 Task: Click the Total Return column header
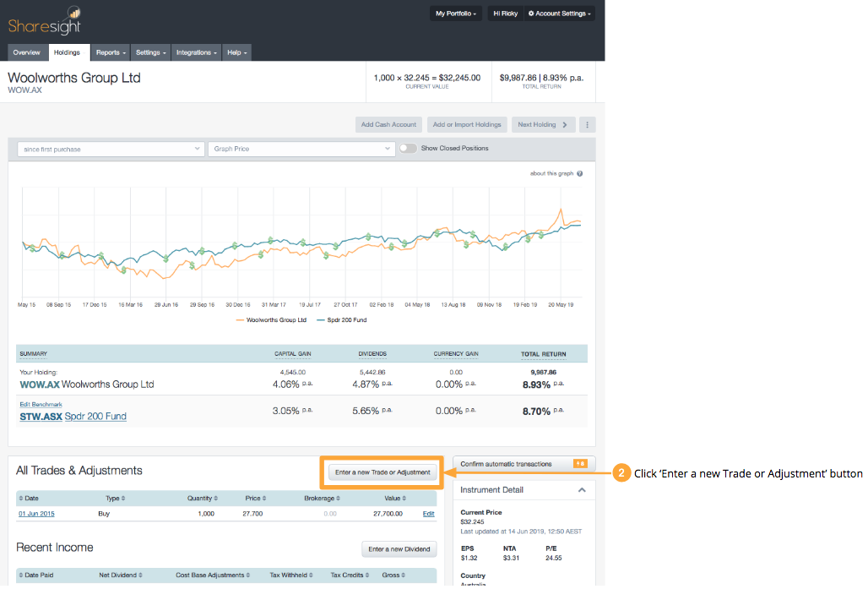(544, 354)
